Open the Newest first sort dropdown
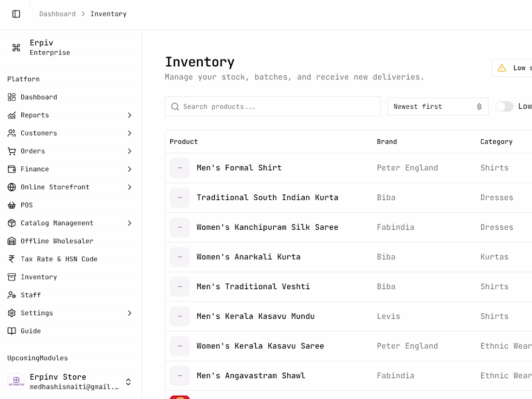Image resolution: width=532 pixels, height=399 pixels. click(438, 106)
